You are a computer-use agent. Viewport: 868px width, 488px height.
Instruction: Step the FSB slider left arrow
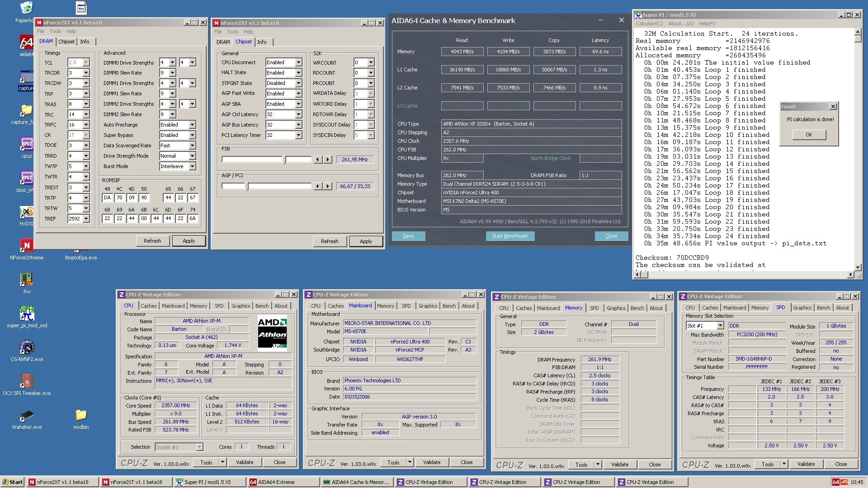(x=318, y=160)
